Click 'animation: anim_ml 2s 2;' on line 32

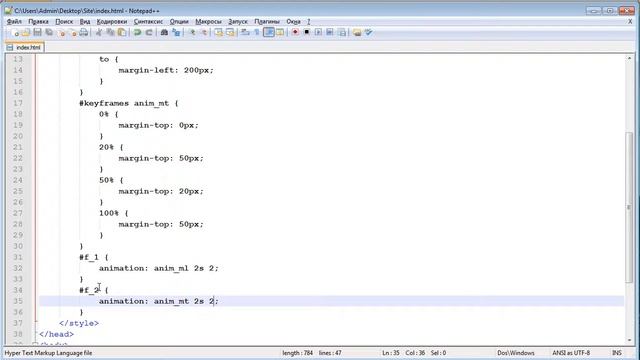[x=159, y=268]
